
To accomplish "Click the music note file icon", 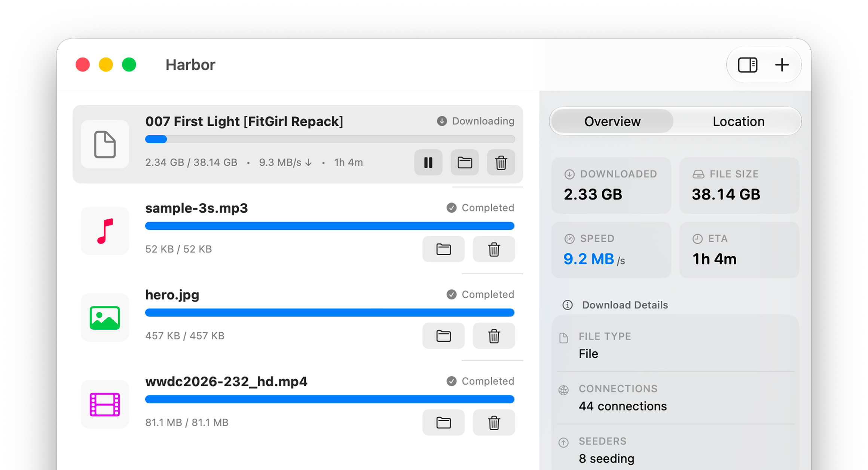I will 105,231.
